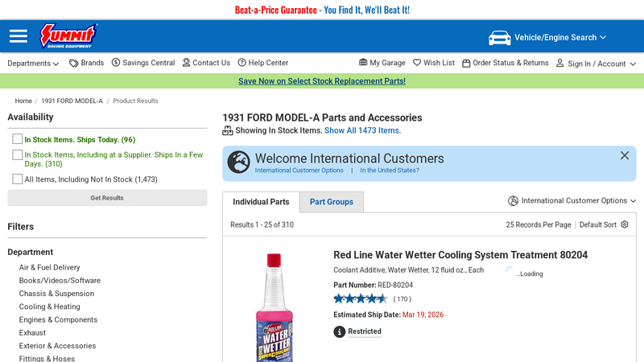The image size is (644, 362).
Task: Click the Restricted info icon
Action: tap(340, 331)
